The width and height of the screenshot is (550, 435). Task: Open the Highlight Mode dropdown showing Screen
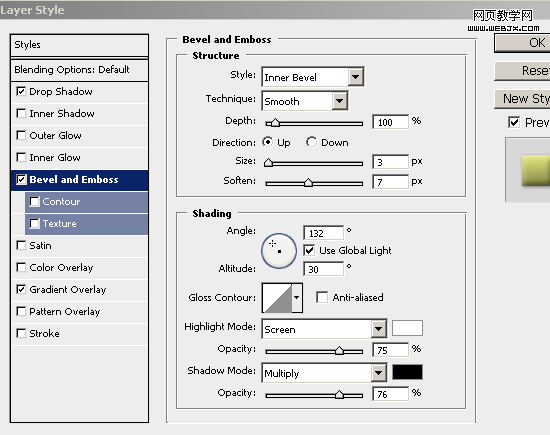324,329
